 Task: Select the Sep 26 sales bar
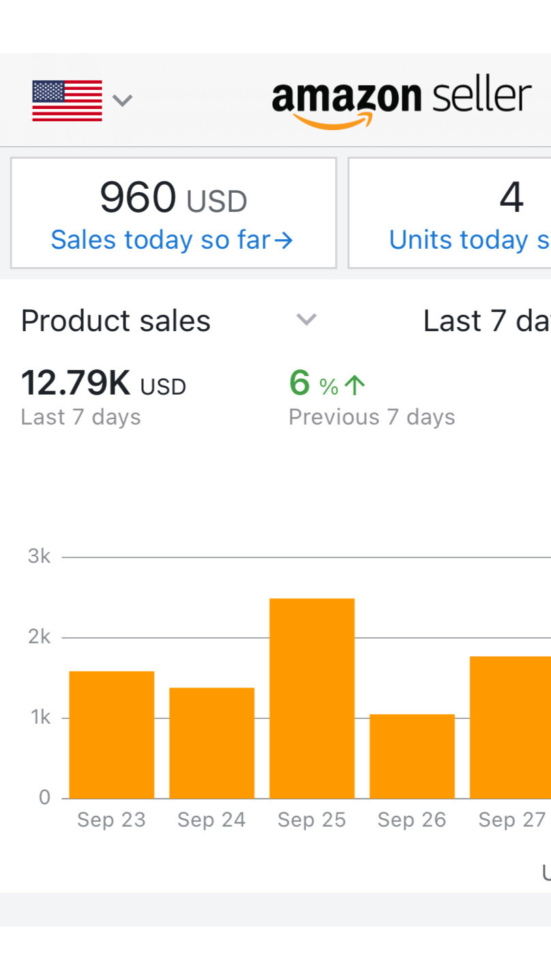412,756
